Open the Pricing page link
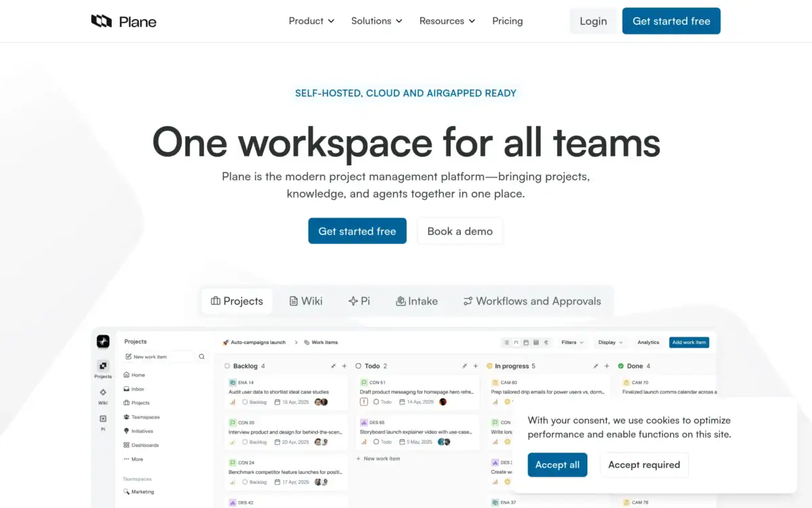The width and height of the screenshot is (812, 508). 507,21
